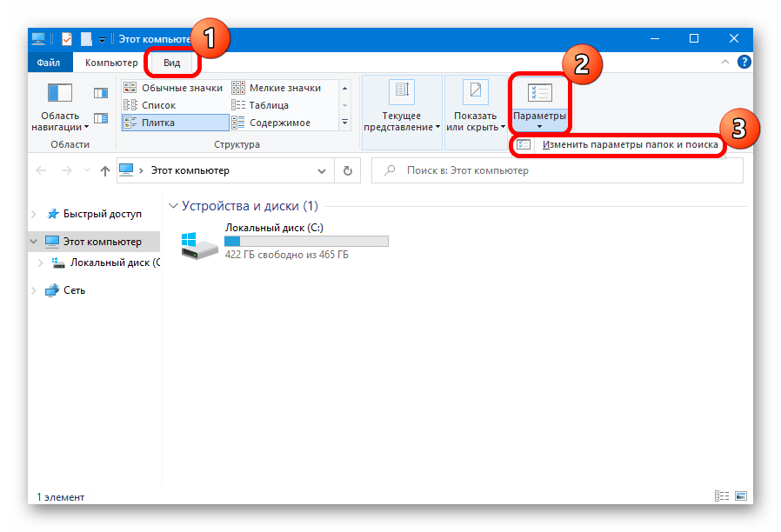Open recent locations dropdown arrow
This screenshot has width=781, height=532.
(x=87, y=170)
